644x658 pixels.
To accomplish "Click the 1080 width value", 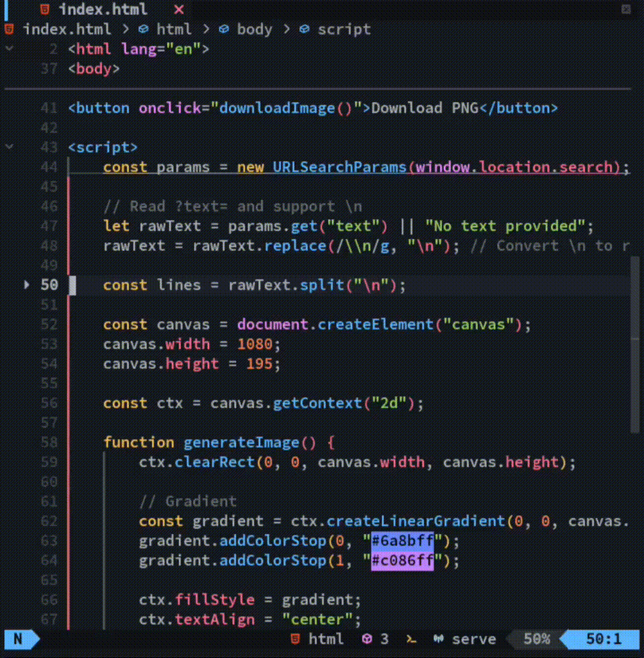I will 254,344.
